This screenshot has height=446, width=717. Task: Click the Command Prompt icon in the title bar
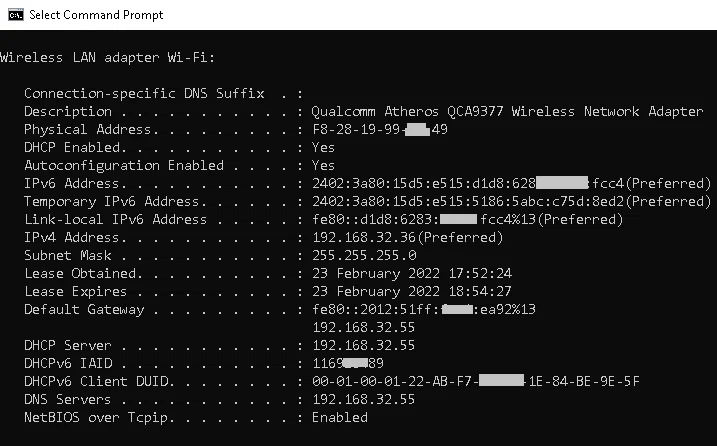16,15
